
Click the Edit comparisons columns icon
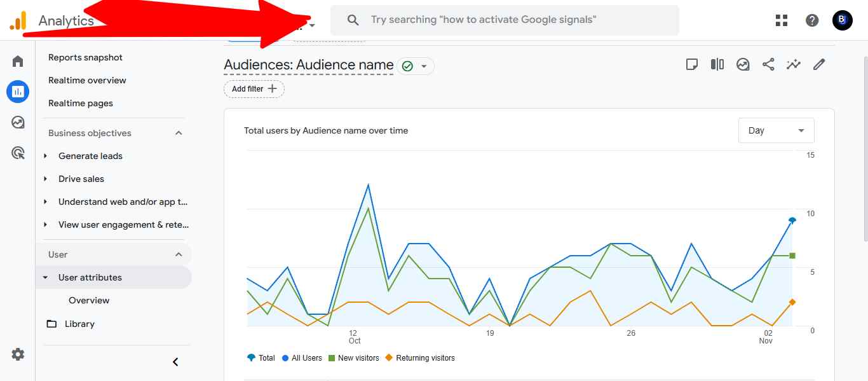[x=717, y=64]
